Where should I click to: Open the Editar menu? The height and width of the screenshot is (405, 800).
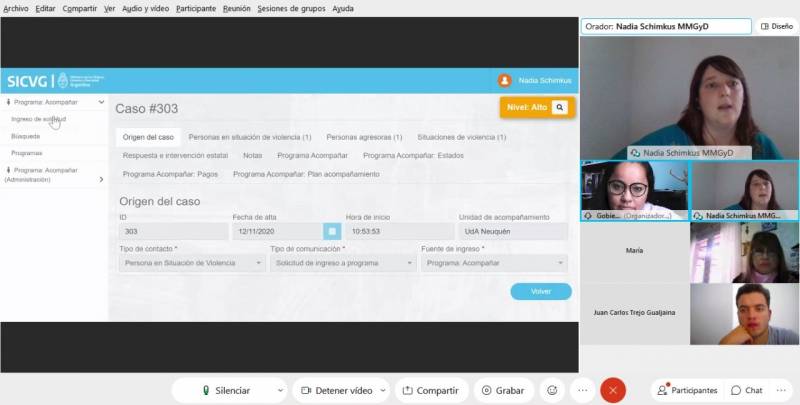(45, 9)
